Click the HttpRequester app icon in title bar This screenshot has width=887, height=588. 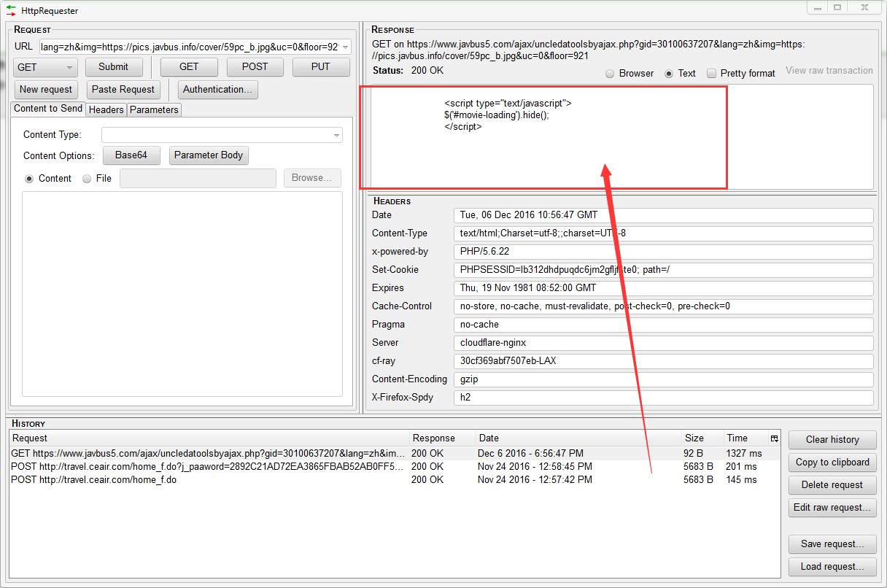point(10,10)
